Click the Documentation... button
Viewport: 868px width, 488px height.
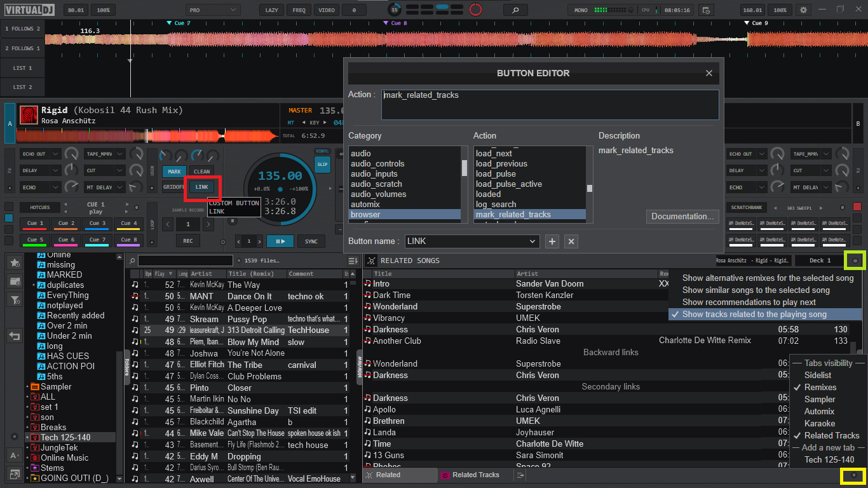click(682, 216)
